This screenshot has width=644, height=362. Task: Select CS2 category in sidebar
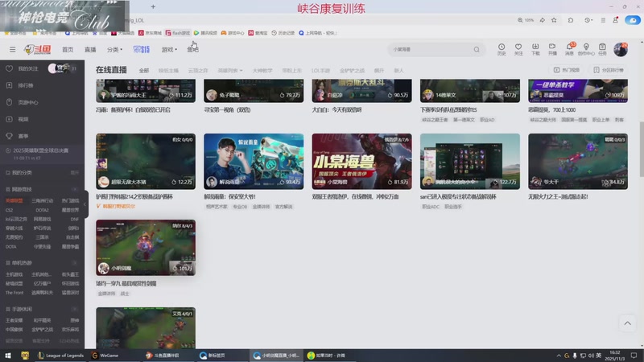(x=9, y=210)
